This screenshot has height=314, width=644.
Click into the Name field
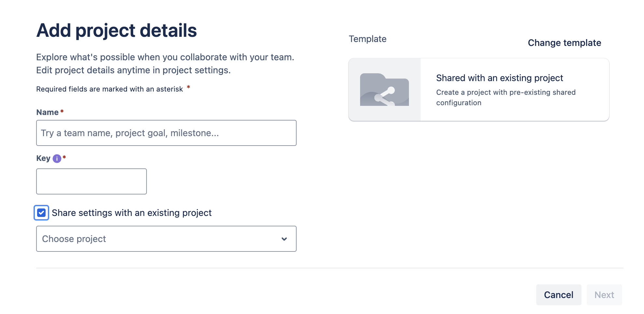pyautogui.click(x=166, y=133)
